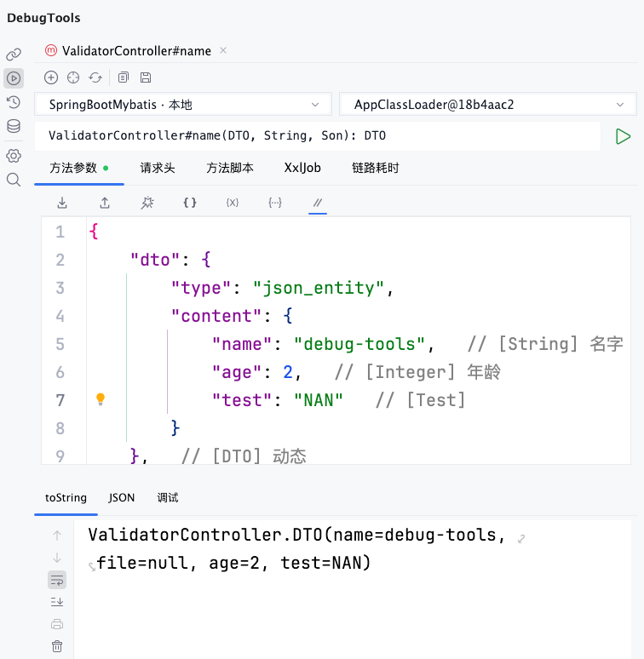This screenshot has height=659, width=644.
Task: Click the "debug-tools" string value
Action: [x=359, y=344]
